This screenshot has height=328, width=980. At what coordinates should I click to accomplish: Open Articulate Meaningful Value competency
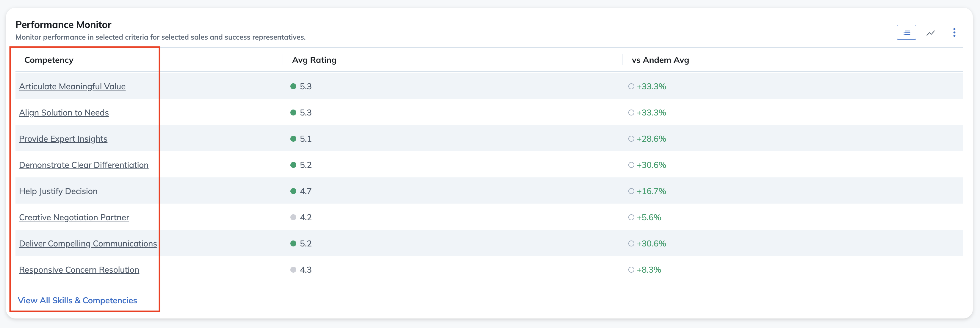coord(72,86)
